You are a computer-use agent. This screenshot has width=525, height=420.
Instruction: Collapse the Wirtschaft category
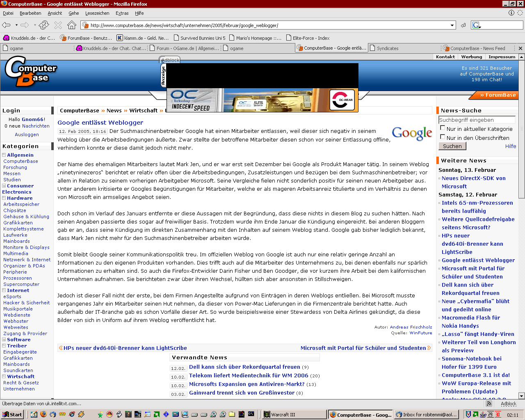4,377
